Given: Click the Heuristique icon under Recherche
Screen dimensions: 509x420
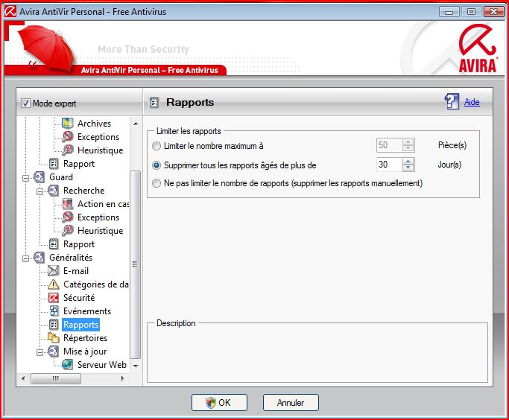Looking at the screenshot, I should [x=67, y=231].
